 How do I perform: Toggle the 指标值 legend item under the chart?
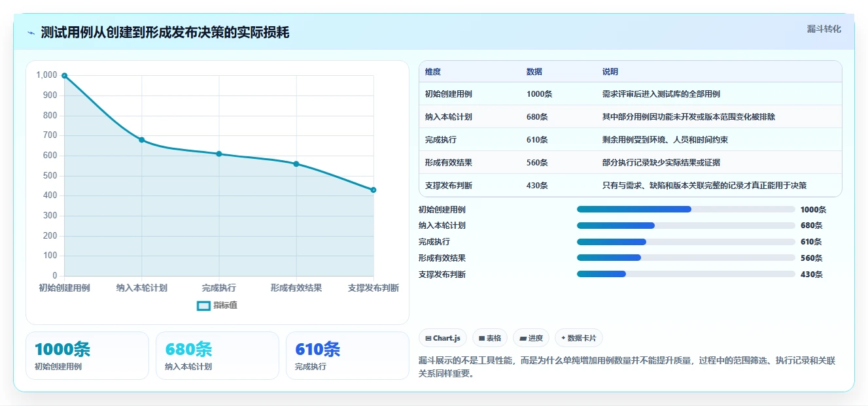tap(217, 305)
